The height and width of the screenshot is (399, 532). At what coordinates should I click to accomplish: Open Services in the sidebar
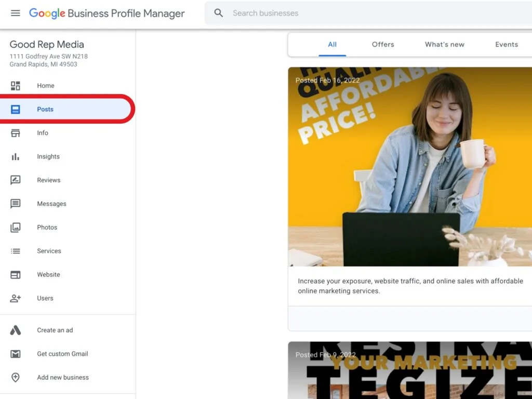click(49, 251)
